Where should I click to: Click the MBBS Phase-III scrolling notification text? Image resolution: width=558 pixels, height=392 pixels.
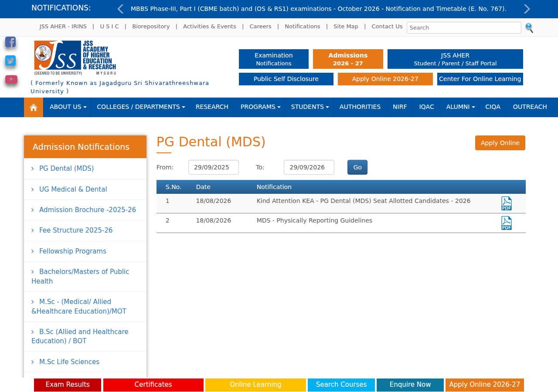pyautogui.click(x=319, y=9)
